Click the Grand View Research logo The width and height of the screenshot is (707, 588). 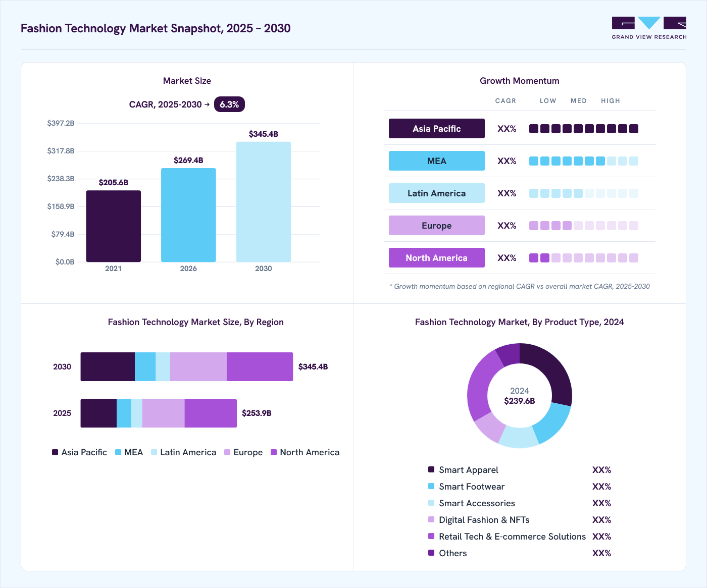pos(649,28)
